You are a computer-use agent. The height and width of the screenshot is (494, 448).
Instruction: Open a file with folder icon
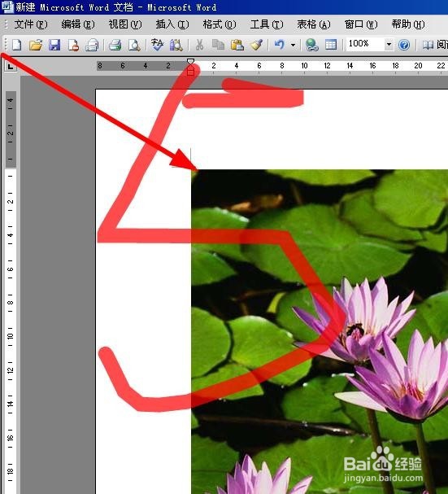click(36, 45)
